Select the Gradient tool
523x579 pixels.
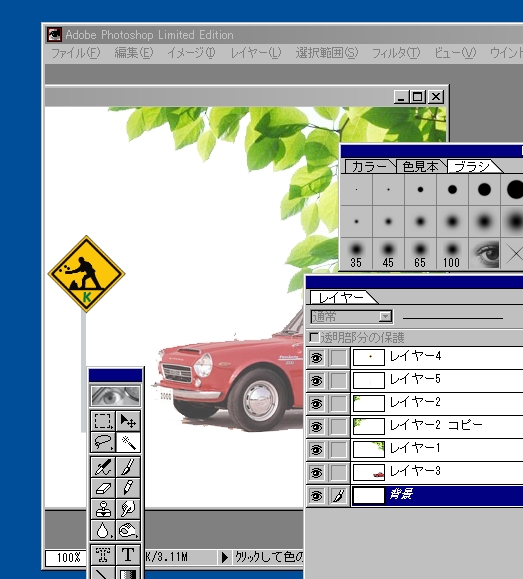click(x=128, y=573)
